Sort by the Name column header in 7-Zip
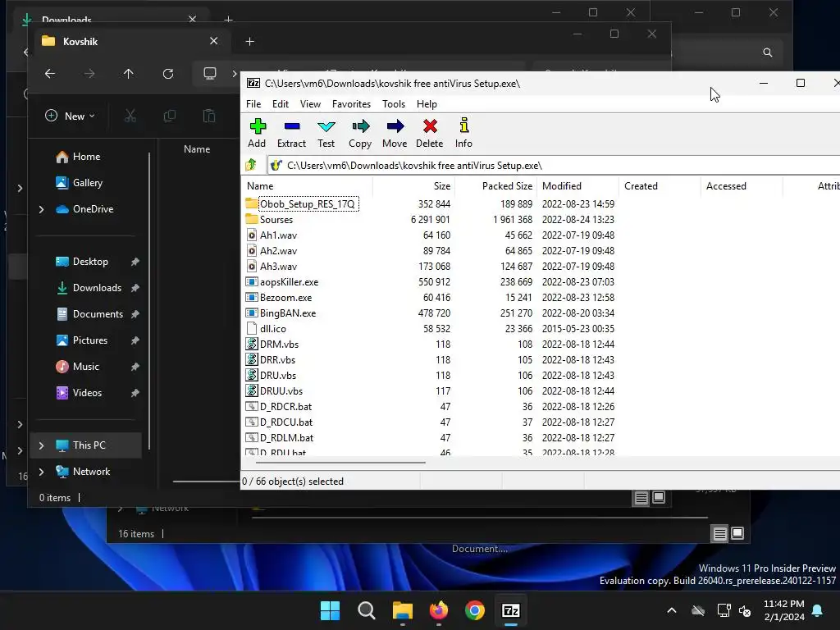Screen dimensions: 840x630 pos(308,186)
